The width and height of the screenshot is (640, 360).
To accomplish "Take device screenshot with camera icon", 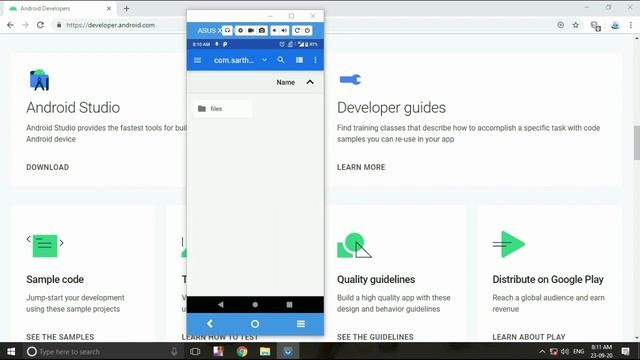I will (262, 30).
